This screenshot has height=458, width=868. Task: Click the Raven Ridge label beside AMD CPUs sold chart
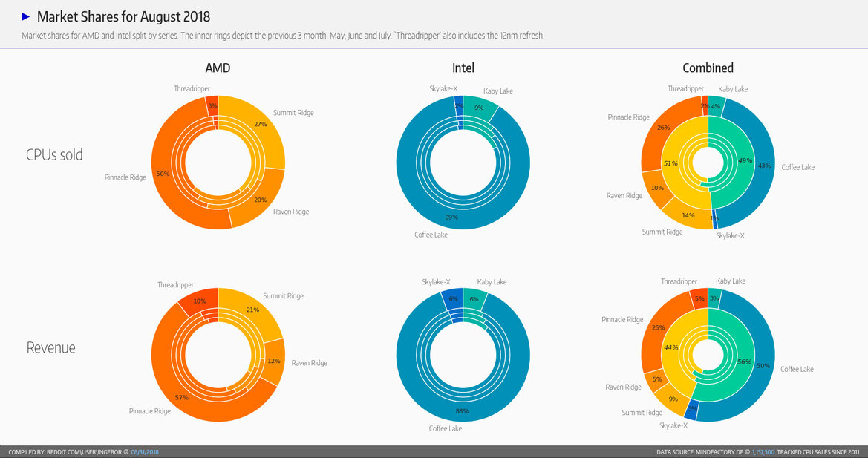[291, 212]
